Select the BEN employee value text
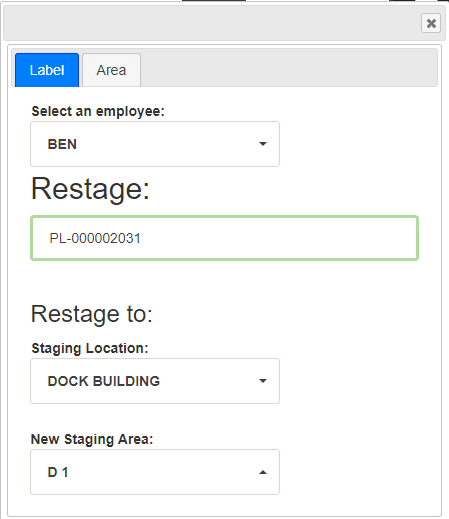449x519 pixels. [62, 144]
